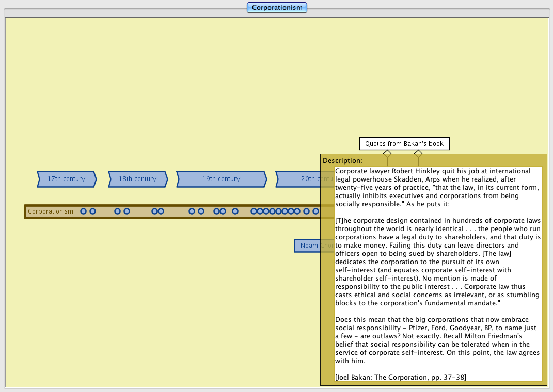Click the Description panel header
Image resolution: width=553 pixels, height=392 pixels.
click(x=343, y=160)
